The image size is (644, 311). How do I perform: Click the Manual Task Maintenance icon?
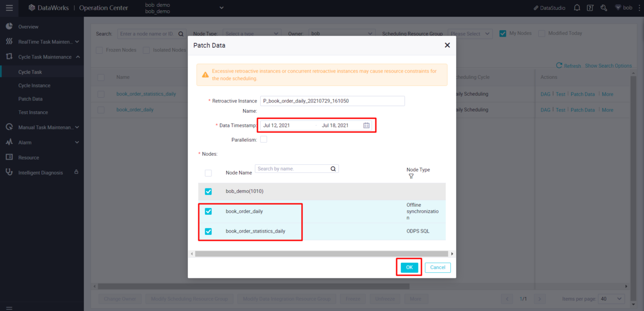pos(9,127)
